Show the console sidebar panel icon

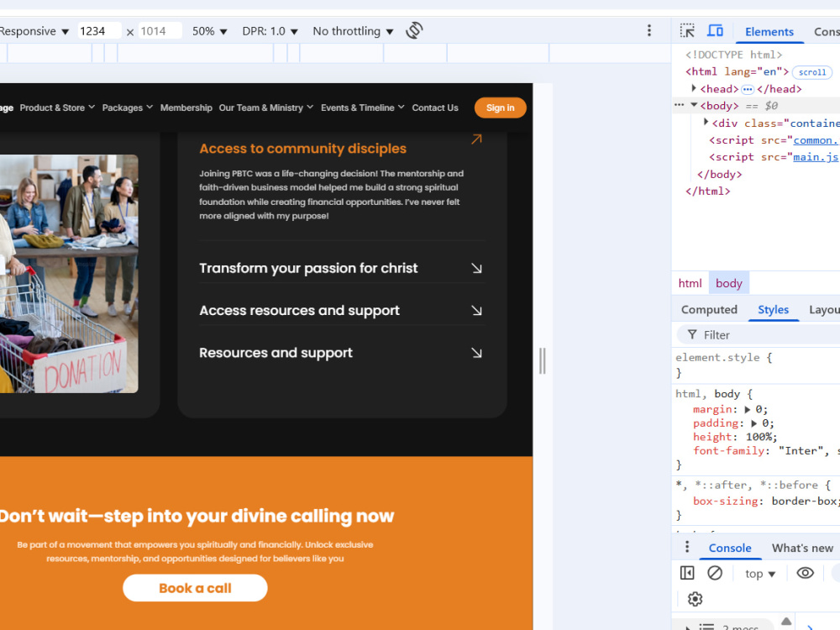tap(687, 573)
